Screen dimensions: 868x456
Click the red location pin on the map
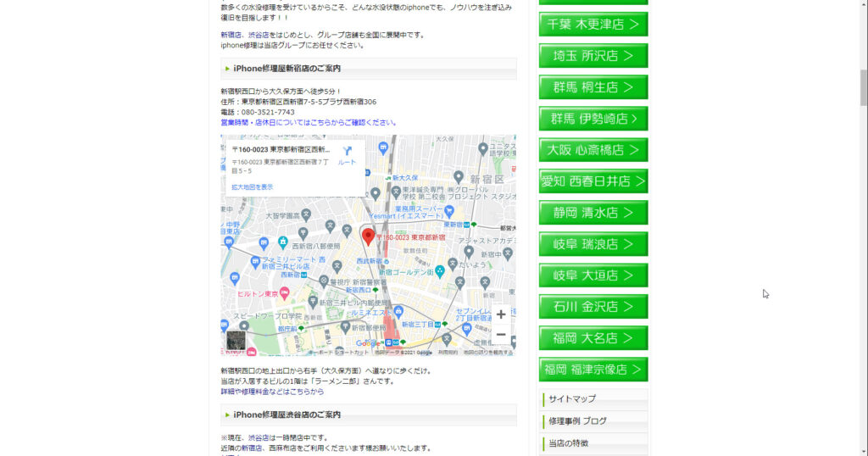point(368,236)
